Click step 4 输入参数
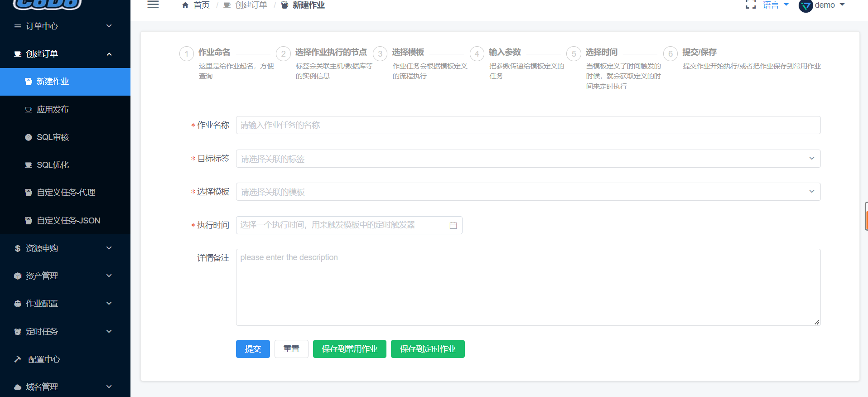The height and width of the screenshot is (397, 868). coord(505,53)
